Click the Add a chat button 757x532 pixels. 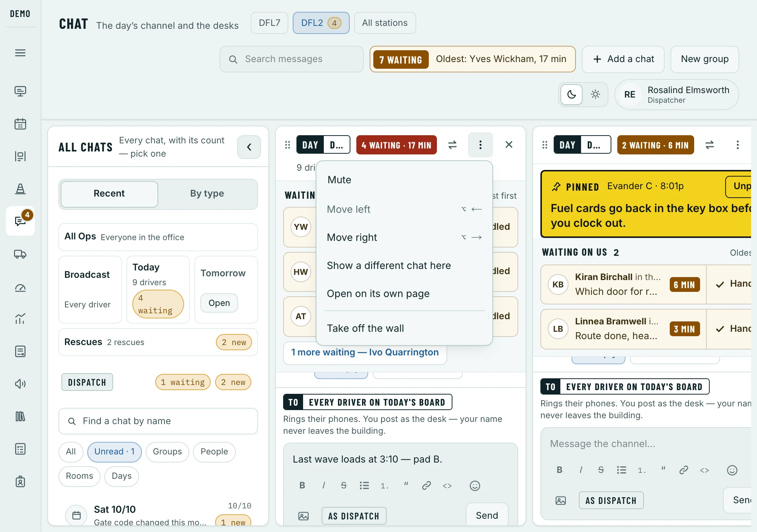coord(623,59)
